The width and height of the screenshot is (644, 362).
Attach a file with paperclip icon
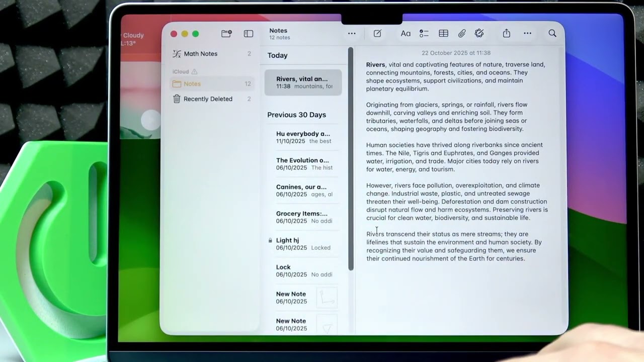[462, 34]
